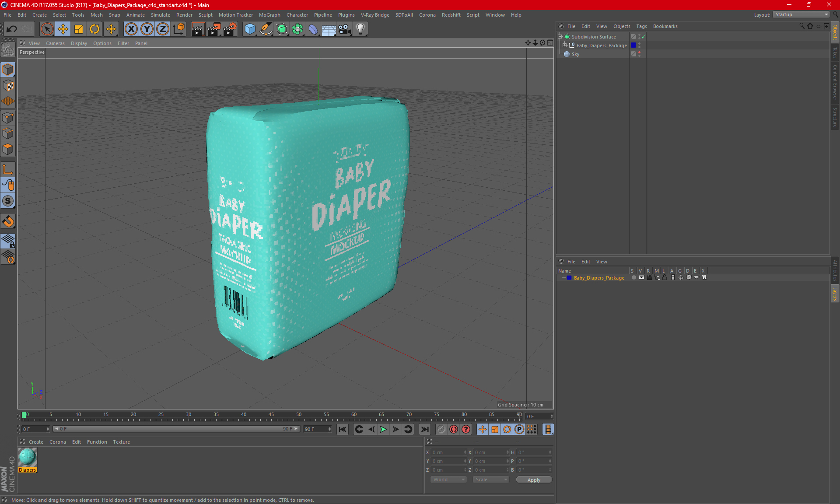Image resolution: width=840 pixels, height=504 pixels.
Task: Go to start of animation
Action: (x=342, y=429)
